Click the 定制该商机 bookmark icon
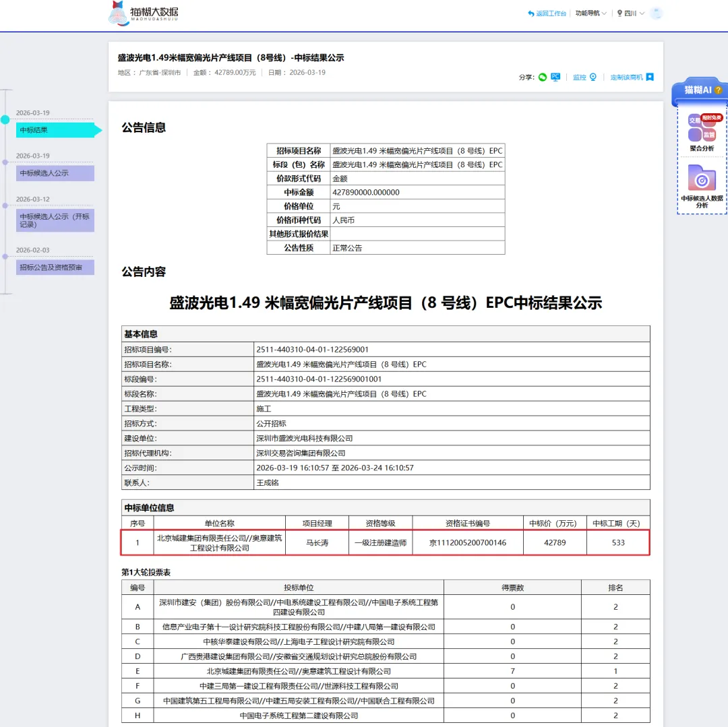 pos(650,77)
